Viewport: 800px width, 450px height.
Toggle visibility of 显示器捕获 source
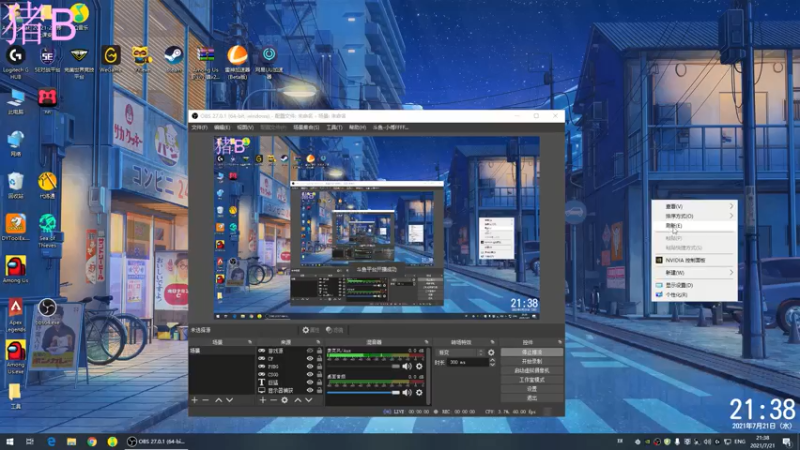click(x=310, y=390)
